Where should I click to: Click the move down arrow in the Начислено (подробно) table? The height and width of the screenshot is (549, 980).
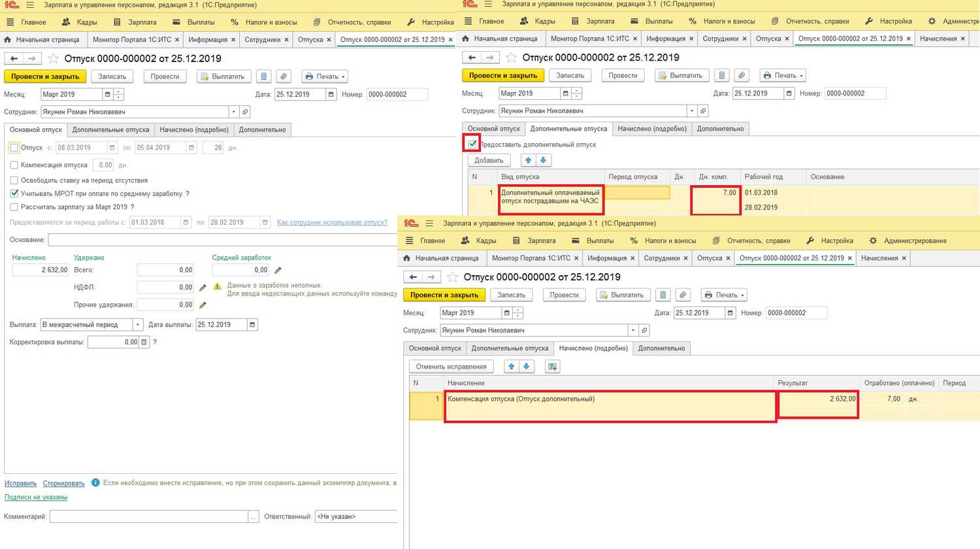click(526, 367)
